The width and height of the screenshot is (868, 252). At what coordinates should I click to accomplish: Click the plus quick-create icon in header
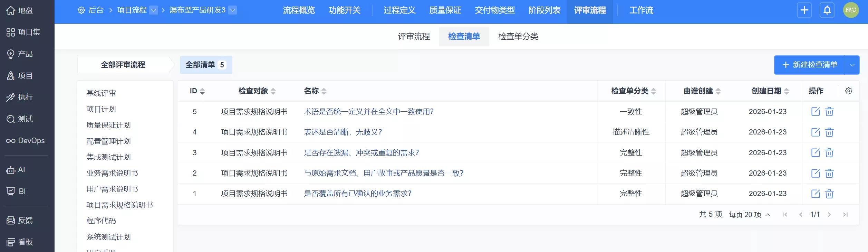coord(804,10)
